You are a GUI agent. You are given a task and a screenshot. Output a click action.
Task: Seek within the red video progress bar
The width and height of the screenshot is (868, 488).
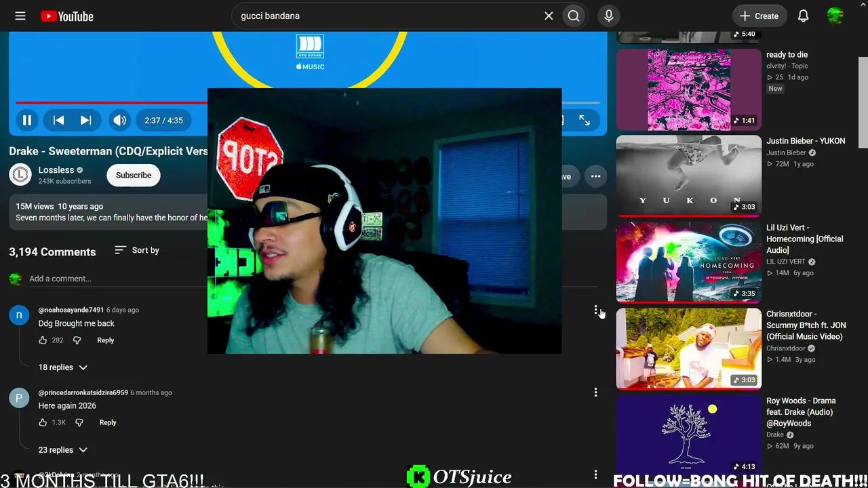click(111, 103)
